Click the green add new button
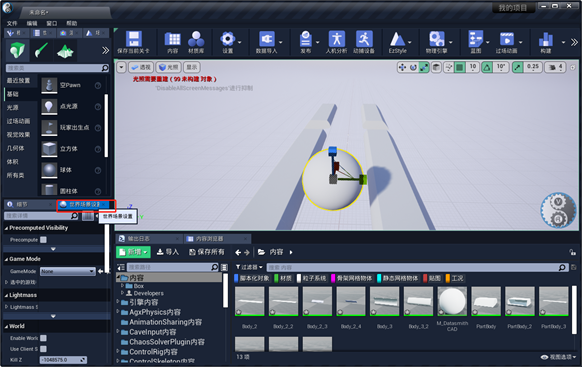 133,252
